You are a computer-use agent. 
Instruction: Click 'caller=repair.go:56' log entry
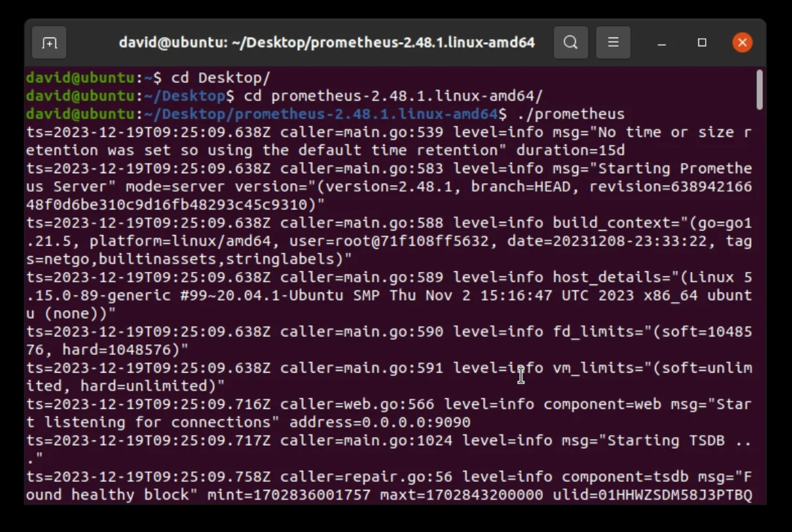click(366, 476)
